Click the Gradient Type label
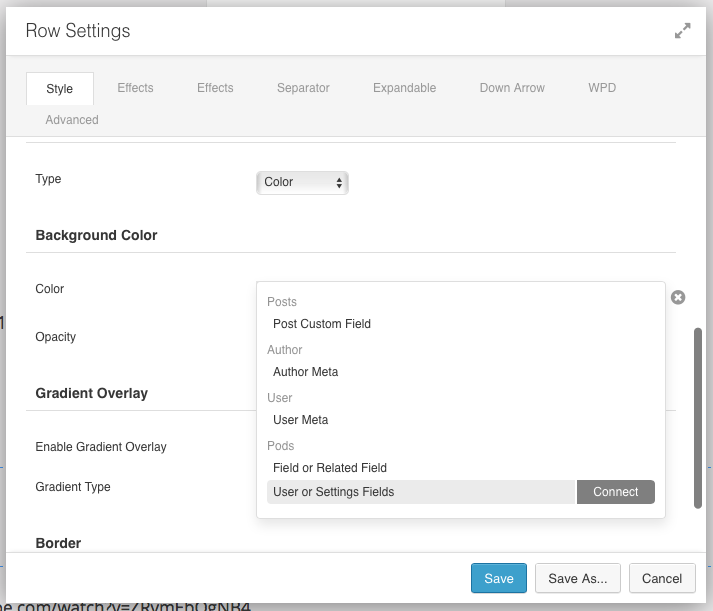 coord(73,487)
